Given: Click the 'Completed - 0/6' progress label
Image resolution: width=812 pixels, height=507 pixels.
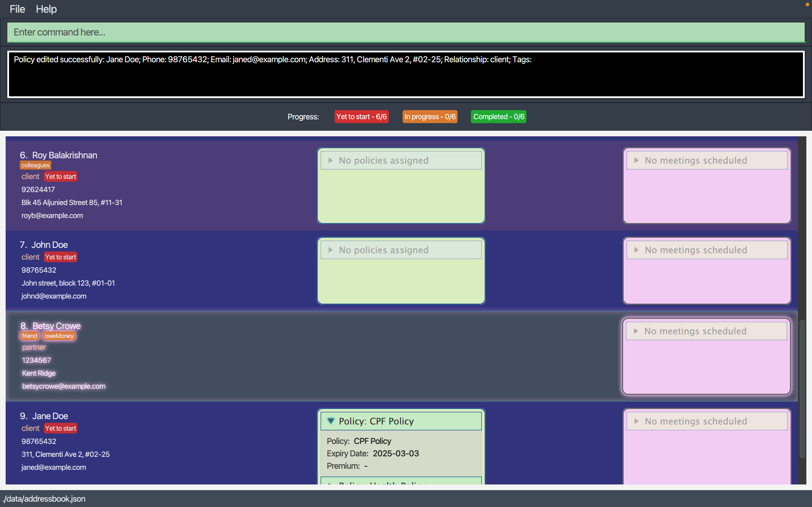Looking at the screenshot, I should 498,117.
